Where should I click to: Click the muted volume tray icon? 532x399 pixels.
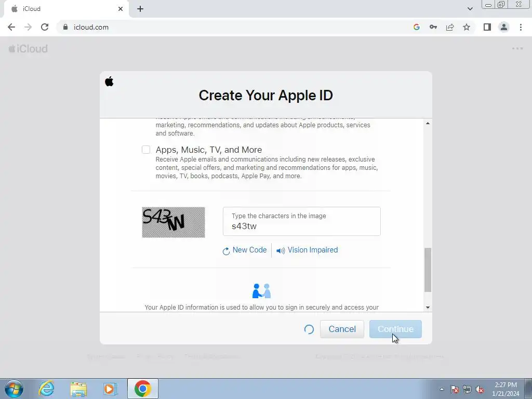(x=480, y=389)
